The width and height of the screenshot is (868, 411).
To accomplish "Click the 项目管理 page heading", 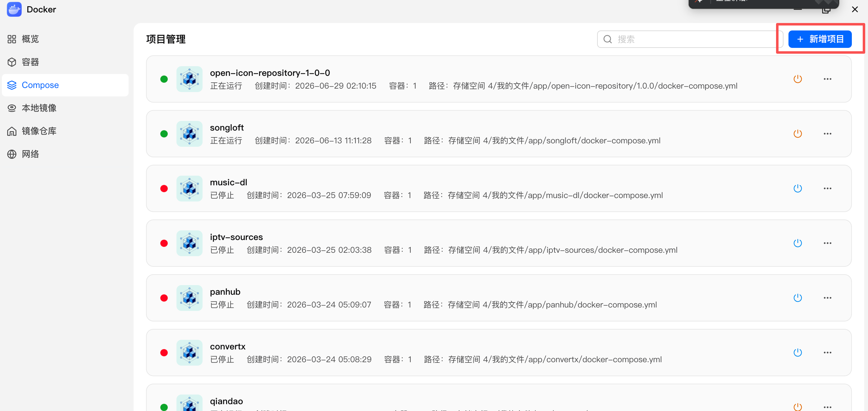I will (166, 39).
